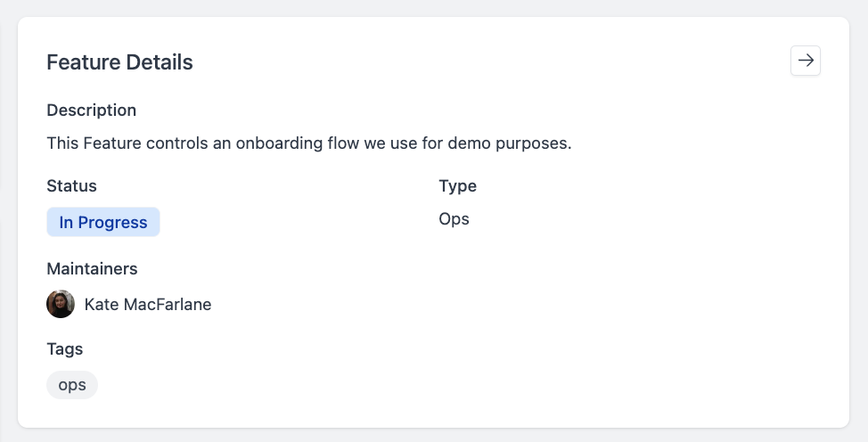
Task: Click Kate MacFarlane's avatar photo
Action: pyautogui.click(x=61, y=305)
